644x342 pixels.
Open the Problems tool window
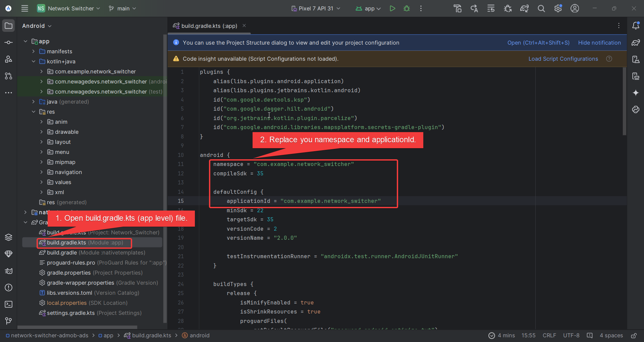tap(8, 288)
